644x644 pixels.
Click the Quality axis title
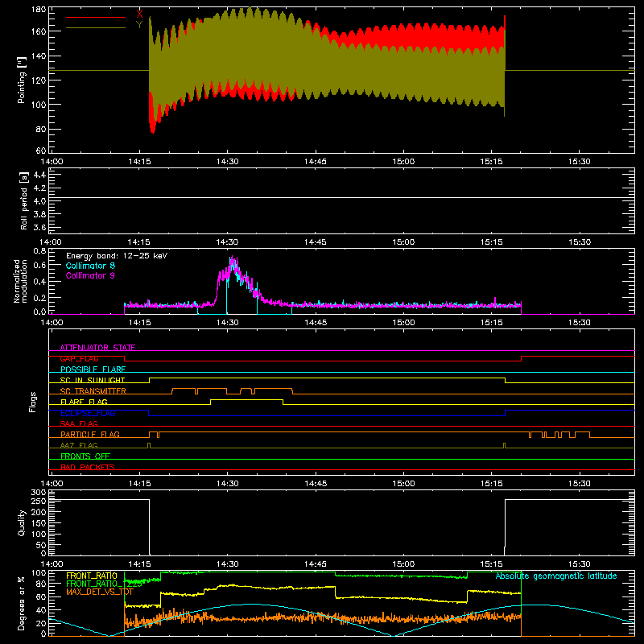[x=22, y=522]
